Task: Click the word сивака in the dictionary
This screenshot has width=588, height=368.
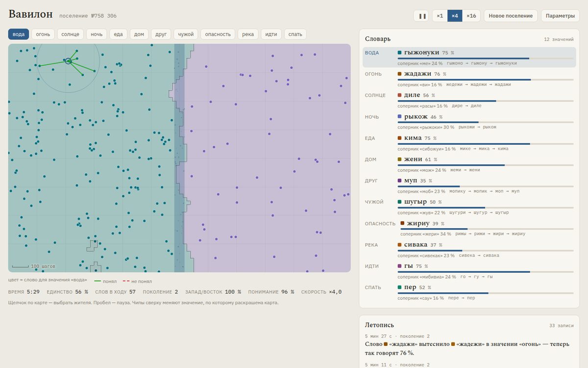Action: pyautogui.click(x=416, y=245)
